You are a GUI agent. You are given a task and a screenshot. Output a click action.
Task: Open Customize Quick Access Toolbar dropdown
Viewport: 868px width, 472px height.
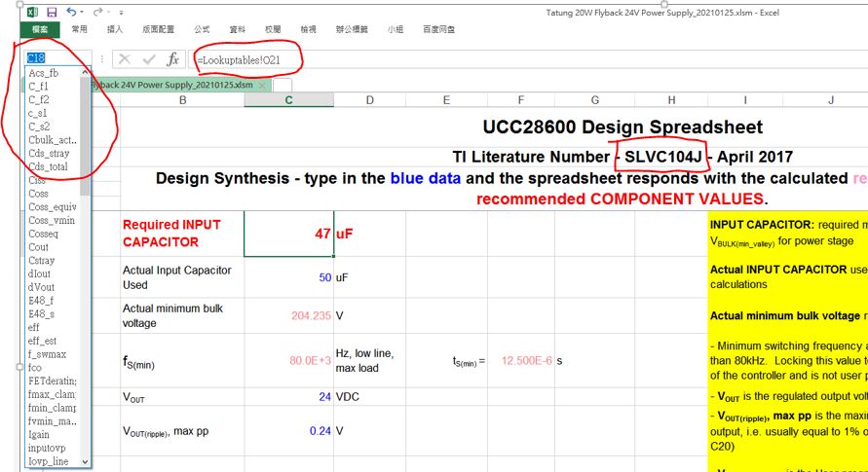pyautogui.click(x=121, y=12)
